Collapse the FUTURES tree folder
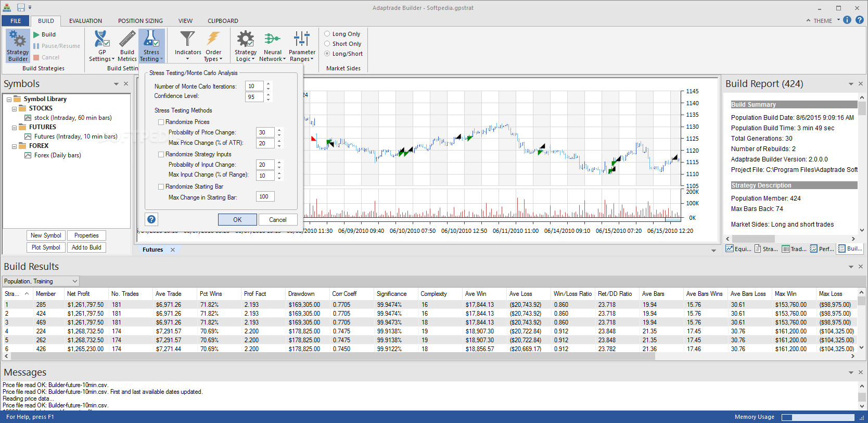Viewport: 868px width, 423px height. pyautogui.click(x=15, y=128)
